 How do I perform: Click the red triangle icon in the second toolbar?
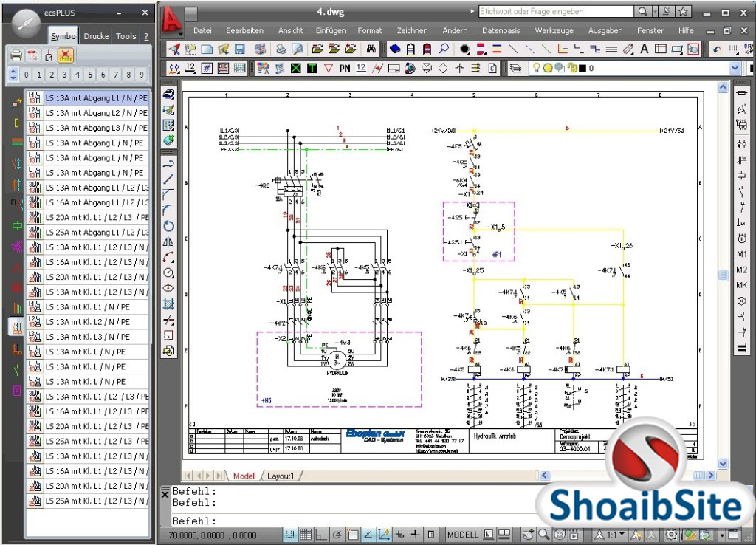329,69
